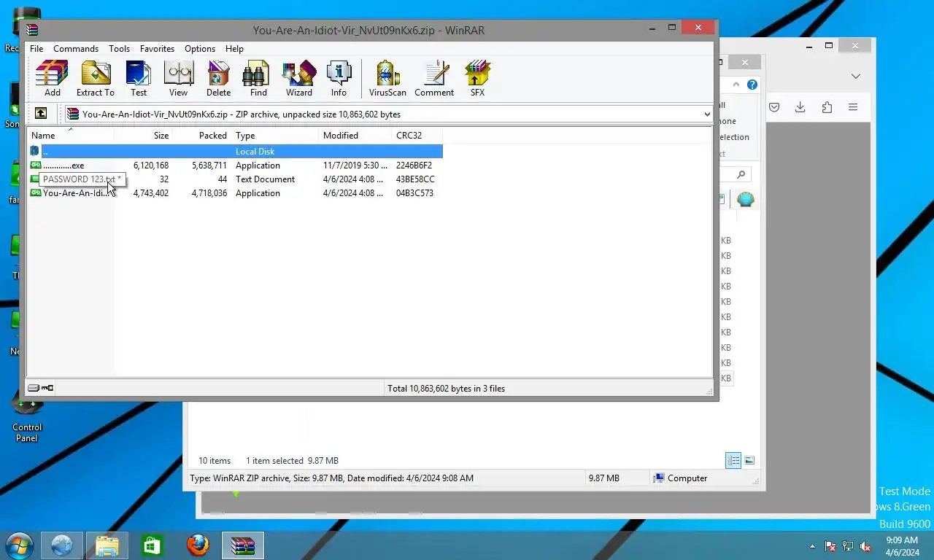Go up one level in WinRAR
Image resolution: width=934 pixels, height=560 pixels.
pos(41,114)
